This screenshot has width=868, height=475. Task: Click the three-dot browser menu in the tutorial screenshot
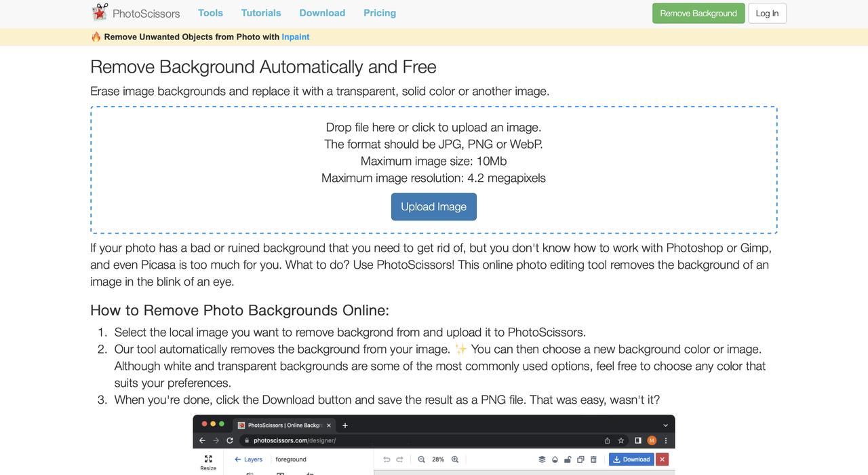click(665, 440)
